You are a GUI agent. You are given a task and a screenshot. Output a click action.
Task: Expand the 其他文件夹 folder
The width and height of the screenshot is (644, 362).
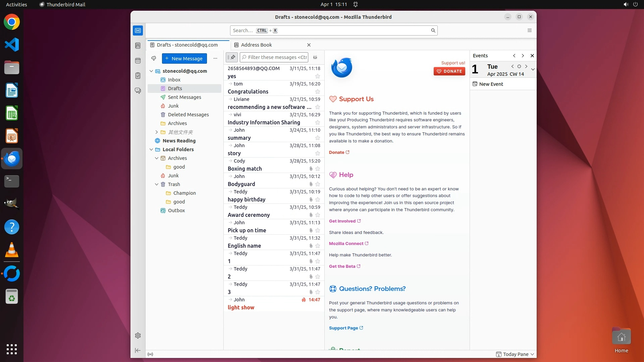(157, 132)
